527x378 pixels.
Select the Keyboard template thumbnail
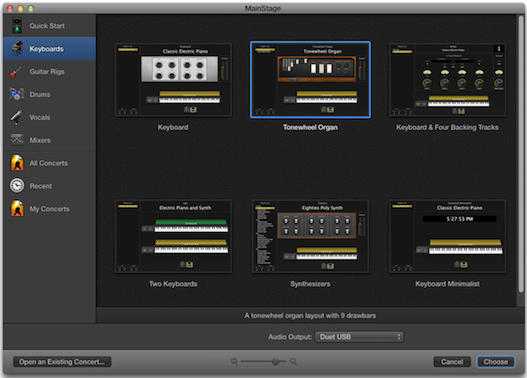[x=173, y=80]
